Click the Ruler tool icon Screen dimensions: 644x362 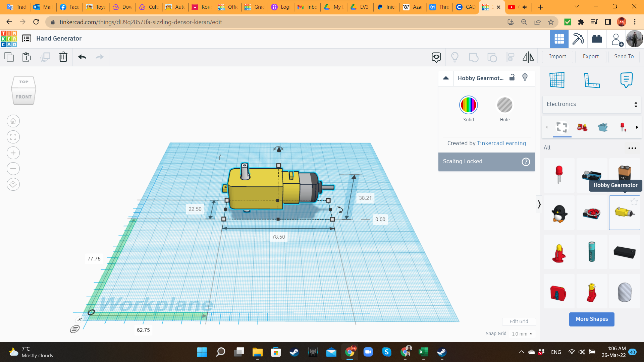click(592, 80)
